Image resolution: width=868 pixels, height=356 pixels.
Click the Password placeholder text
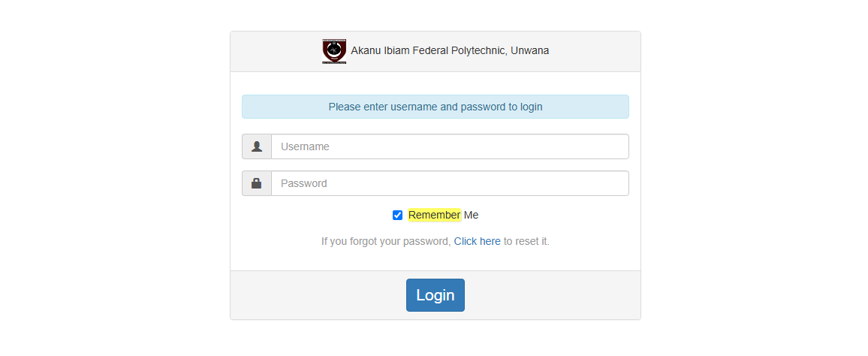(304, 183)
